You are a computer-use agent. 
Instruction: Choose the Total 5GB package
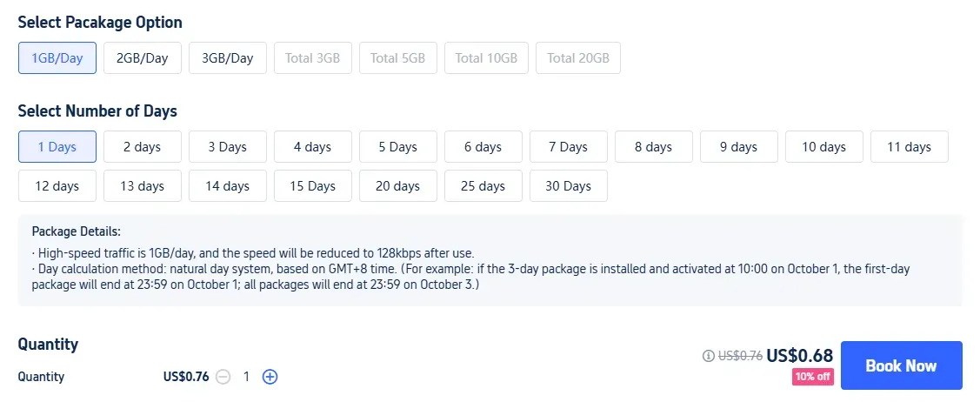pyautogui.click(x=398, y=58)
